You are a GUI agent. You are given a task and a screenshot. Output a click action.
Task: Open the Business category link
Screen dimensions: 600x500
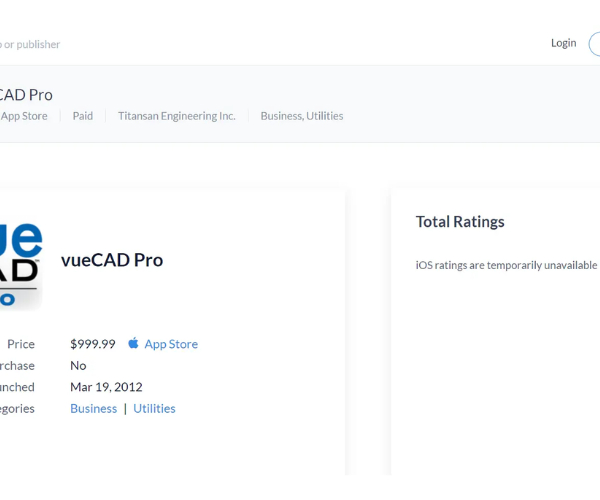coord(94,409)
